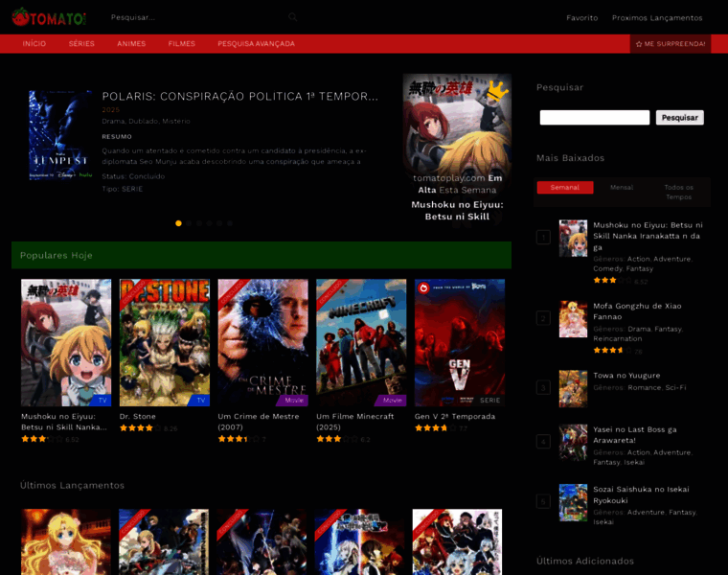This screenshot has height=575, width=728.
Task: Open Um Filme Minecraft poster
Action: click(x=361, y=343)
